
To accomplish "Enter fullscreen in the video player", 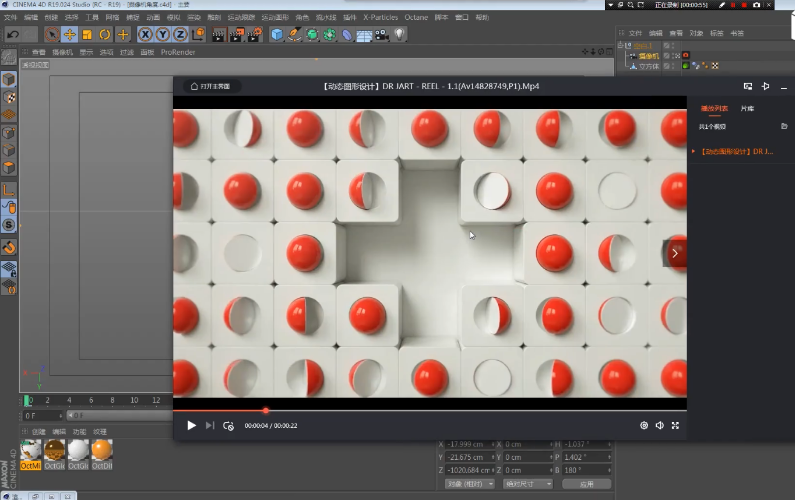I will [676, 425].
